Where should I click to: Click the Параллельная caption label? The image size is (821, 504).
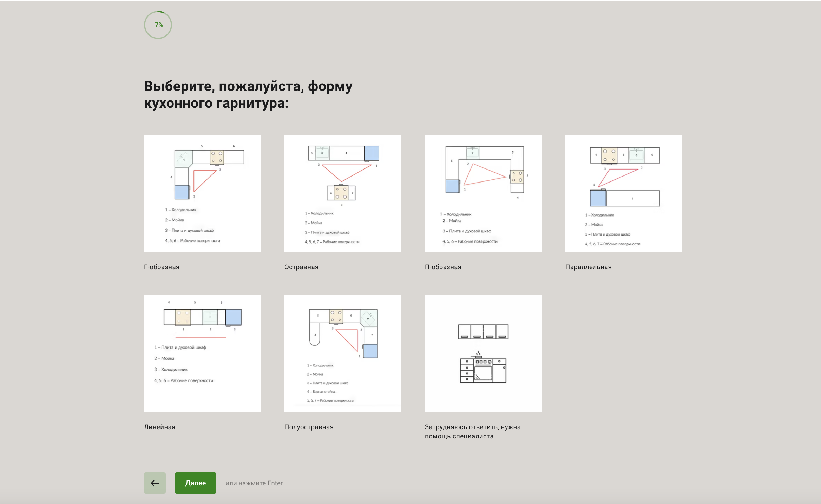[x=588, y=267]
